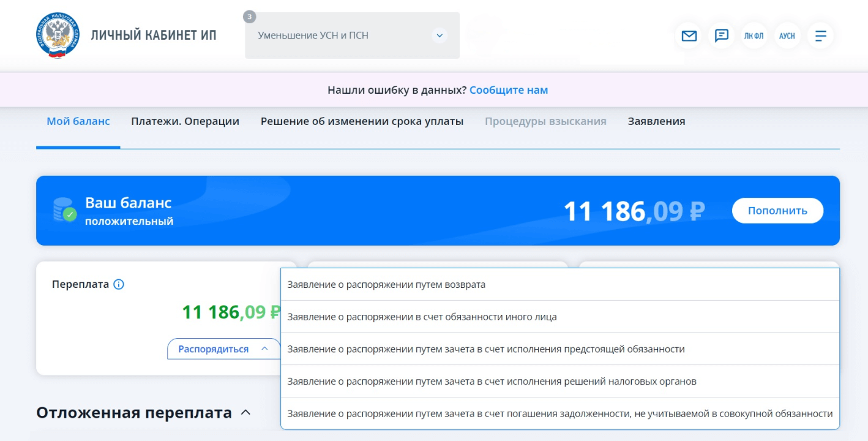Screen dimensions: 868x441
Task: Open the hamburger menu icon
Action: point(820,36)
